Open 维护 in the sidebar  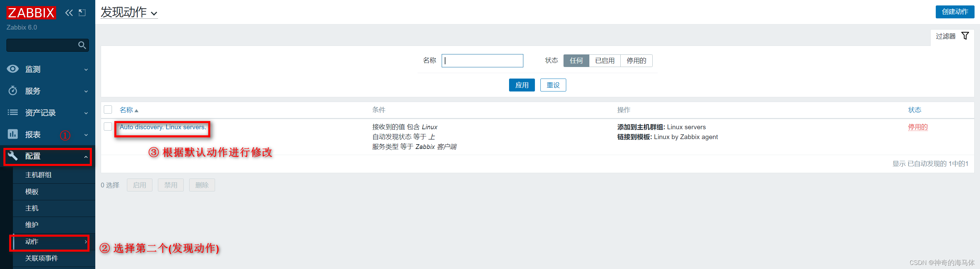32,224
